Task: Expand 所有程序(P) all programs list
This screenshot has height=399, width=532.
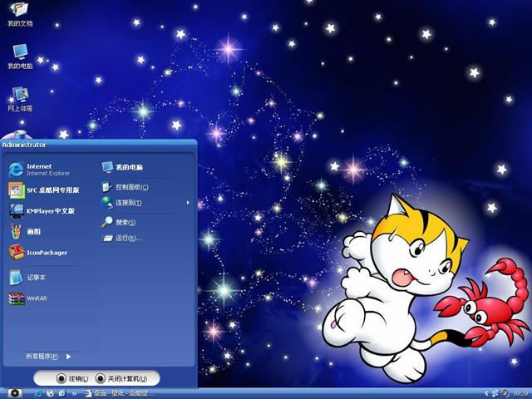Action: tap(48, 357)
